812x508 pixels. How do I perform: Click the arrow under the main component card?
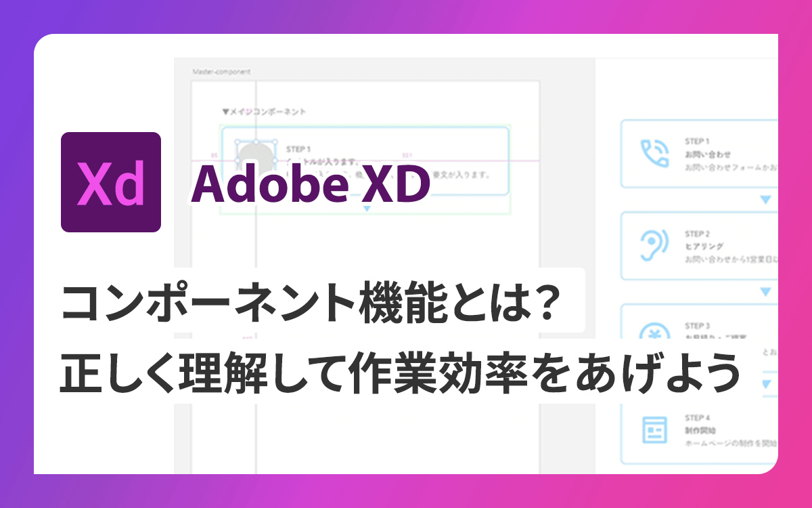tap(367, 209)
